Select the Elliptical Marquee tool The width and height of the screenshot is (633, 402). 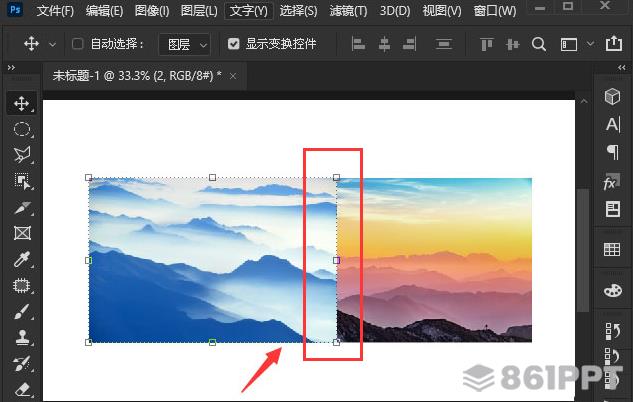tap(22, 129)
